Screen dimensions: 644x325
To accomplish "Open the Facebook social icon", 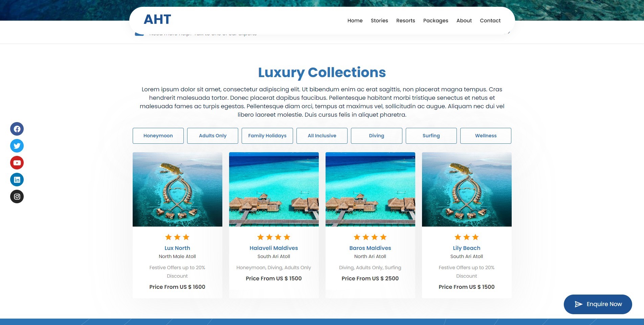I will (x=17, y=129).
